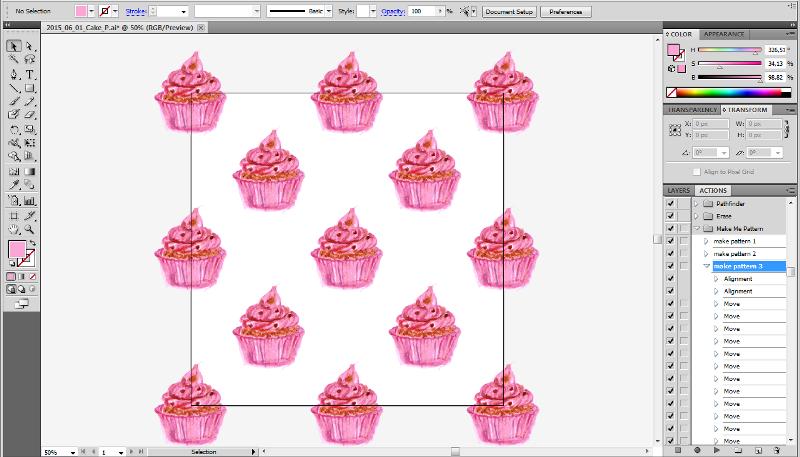
Task: Activate the Artboard tool
Action: coord(14,216)
